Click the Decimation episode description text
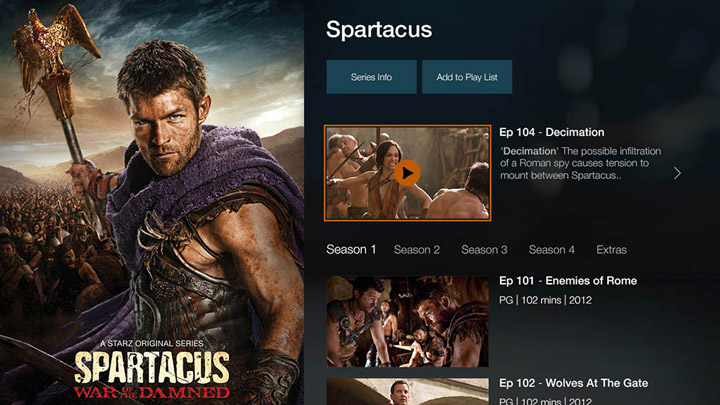The width and height of the screenshot is (720, 405). click(580, 163)
